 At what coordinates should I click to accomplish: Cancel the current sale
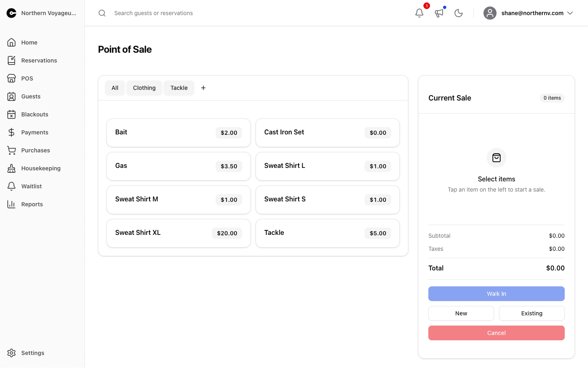point(497,333)
